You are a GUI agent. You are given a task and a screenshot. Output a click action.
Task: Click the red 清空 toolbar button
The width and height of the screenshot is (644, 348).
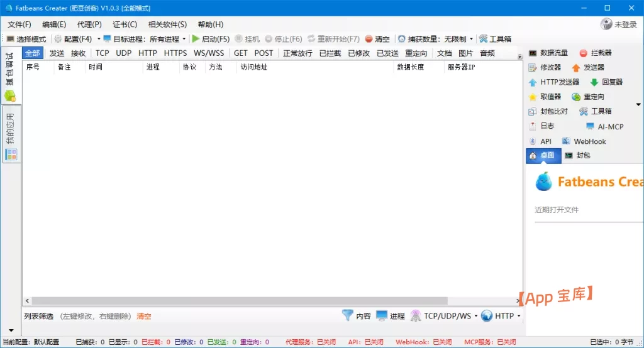coord(377,39)
